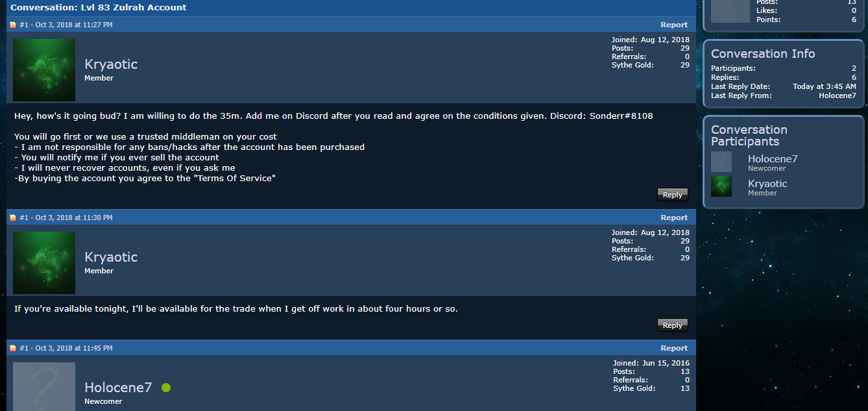Open Holocene7's profile from the post username

coord(118,388)
